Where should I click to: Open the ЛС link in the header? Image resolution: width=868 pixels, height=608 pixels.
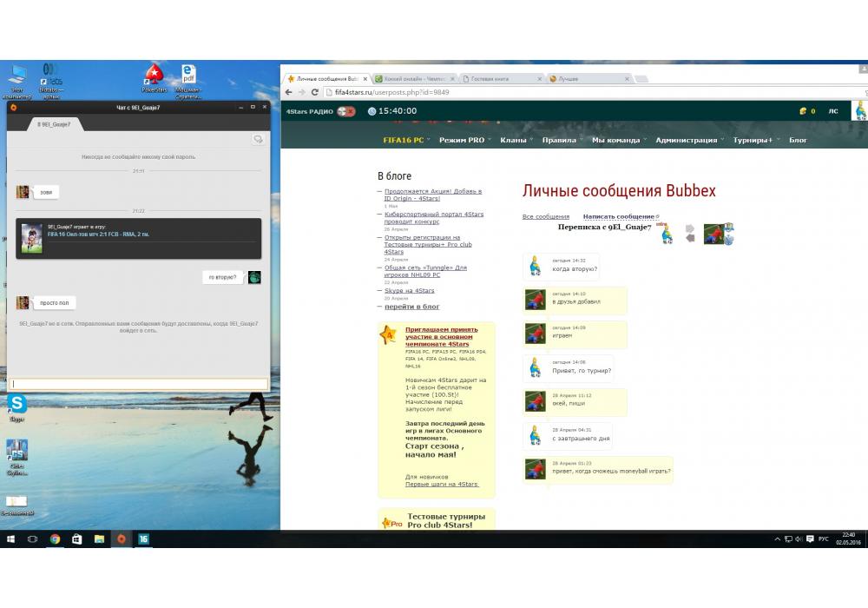833,111
